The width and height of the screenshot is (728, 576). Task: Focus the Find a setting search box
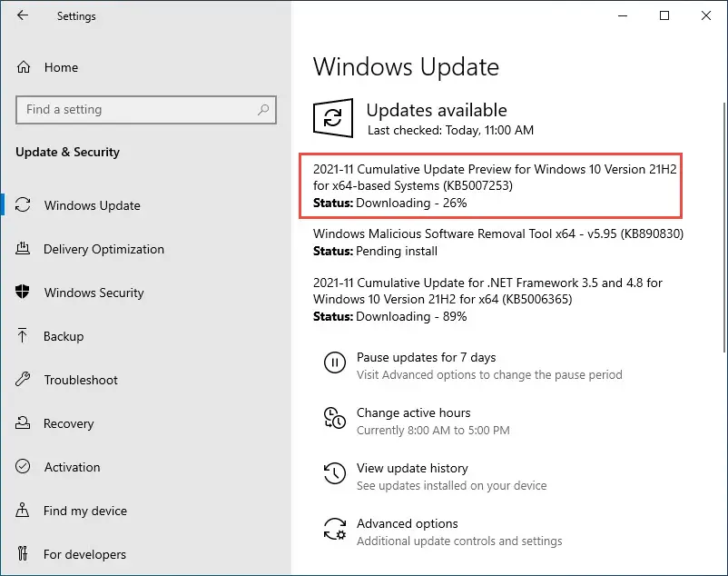146,110
